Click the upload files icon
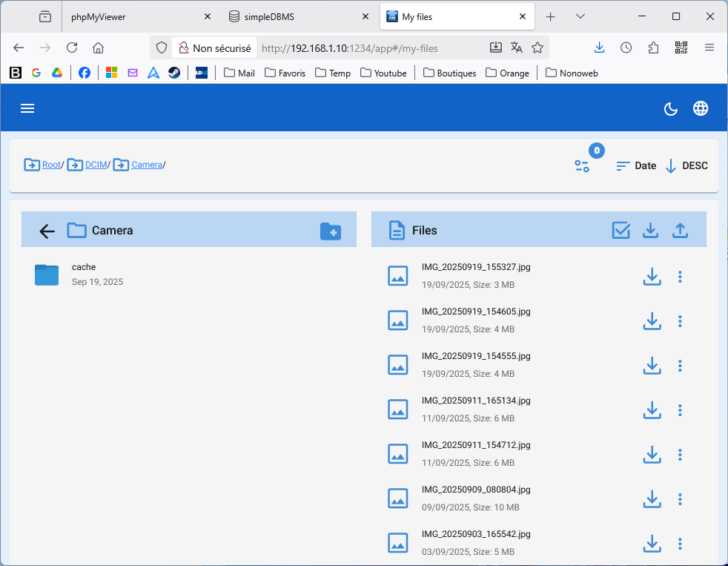 pos(680,231)
